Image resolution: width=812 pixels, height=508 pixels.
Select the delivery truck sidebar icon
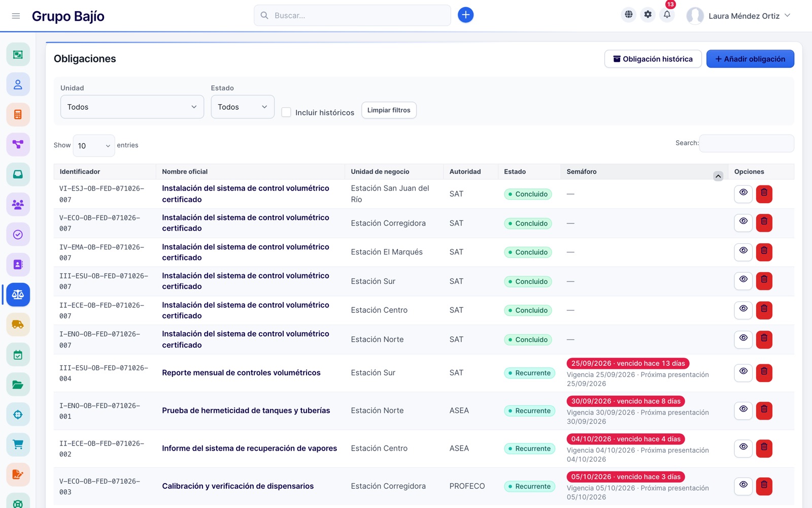coord(18,325)
